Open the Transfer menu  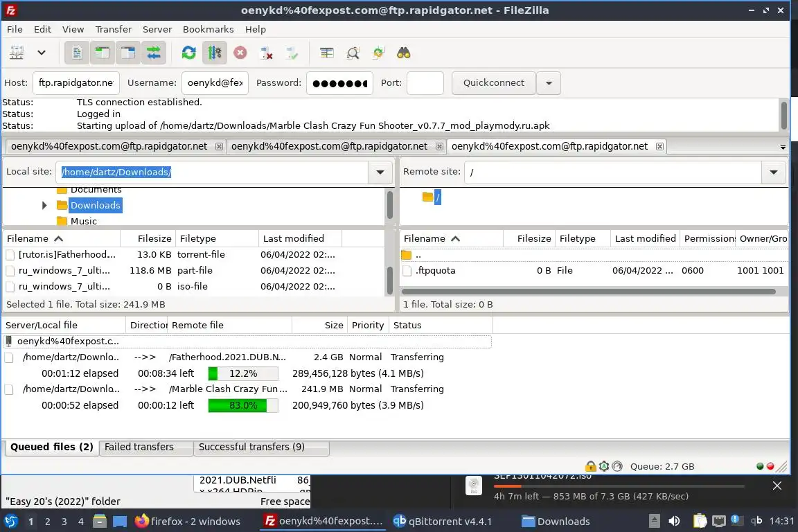point(114,30)
